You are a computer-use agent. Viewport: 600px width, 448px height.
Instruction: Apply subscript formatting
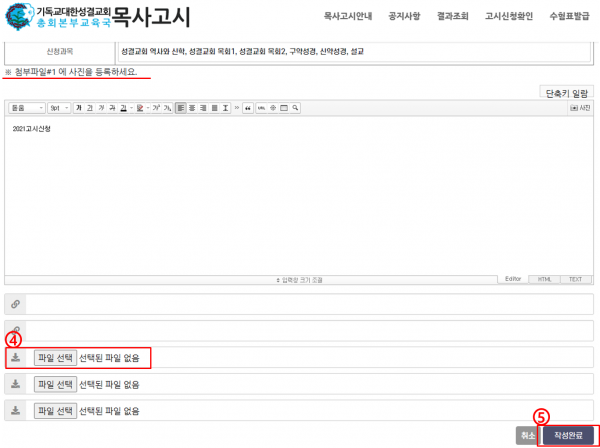(167, 108)
